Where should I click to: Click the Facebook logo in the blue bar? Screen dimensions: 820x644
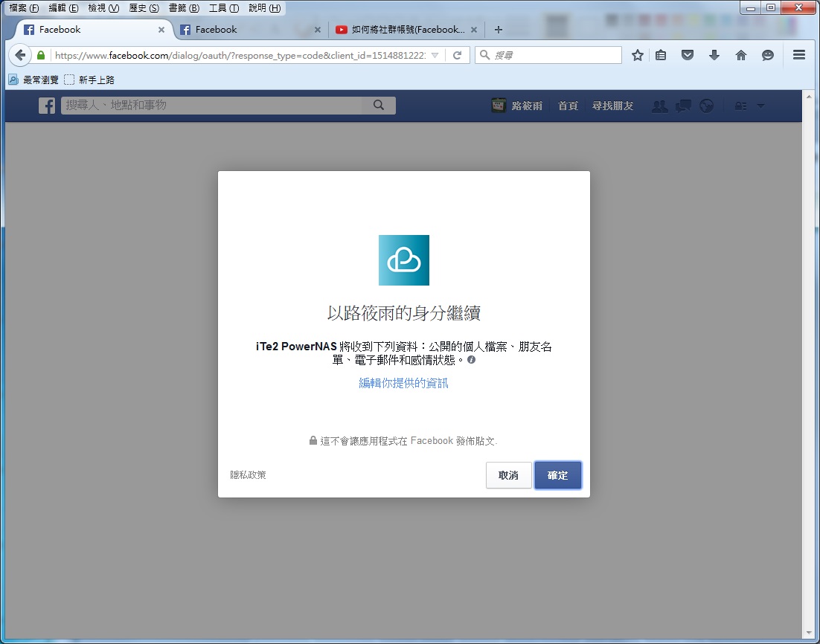pos(47,106)
